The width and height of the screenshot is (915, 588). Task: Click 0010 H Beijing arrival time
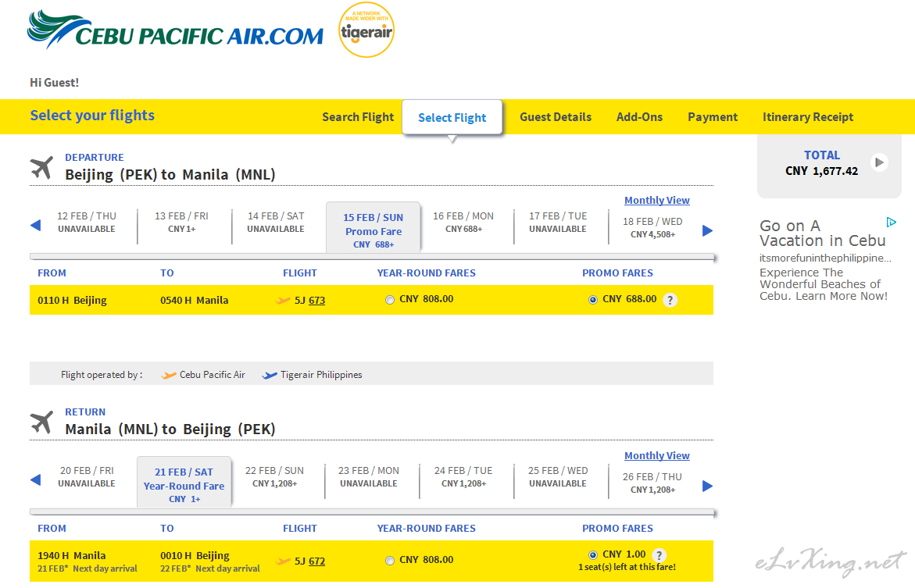point(195,555)
